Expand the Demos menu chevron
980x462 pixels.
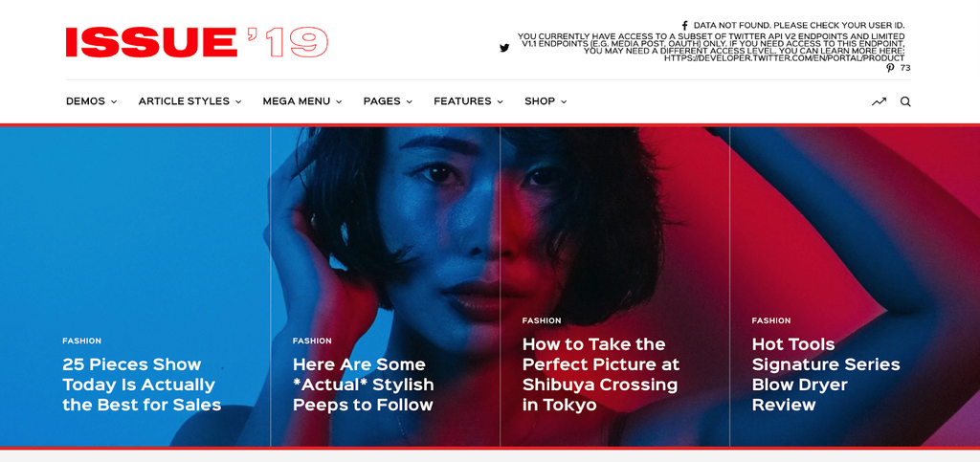(114, 101)
